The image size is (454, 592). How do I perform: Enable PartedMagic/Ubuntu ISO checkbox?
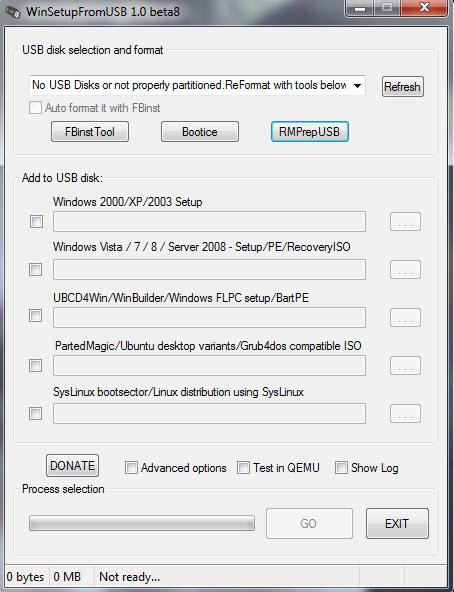(x=36, y=365)
